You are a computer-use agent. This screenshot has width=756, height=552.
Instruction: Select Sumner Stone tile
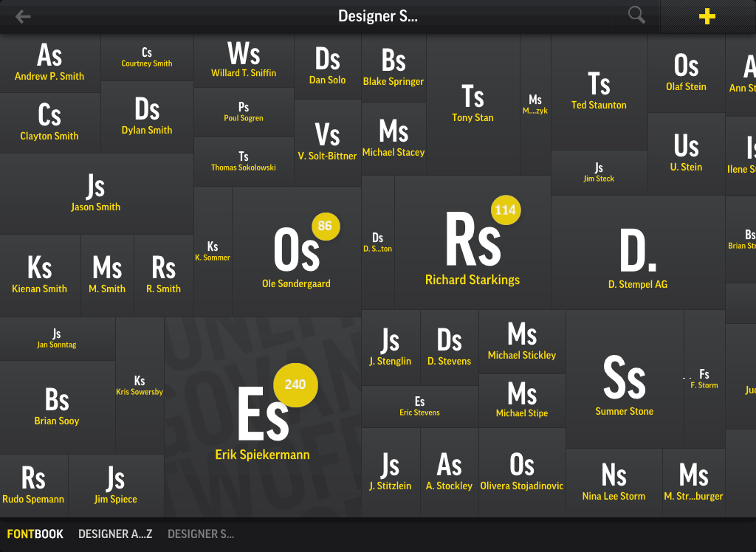pos(625,379)
